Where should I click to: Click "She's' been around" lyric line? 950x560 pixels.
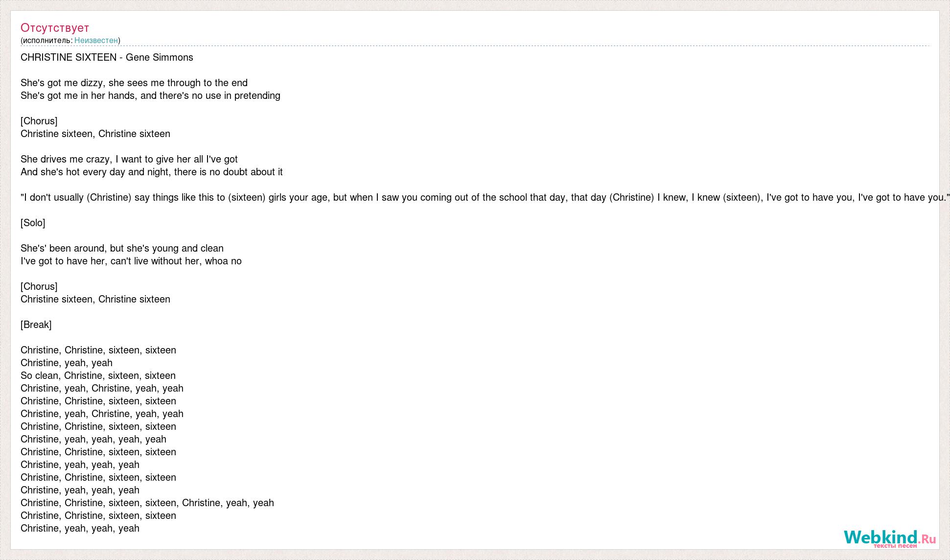click(x=122, y=248)
